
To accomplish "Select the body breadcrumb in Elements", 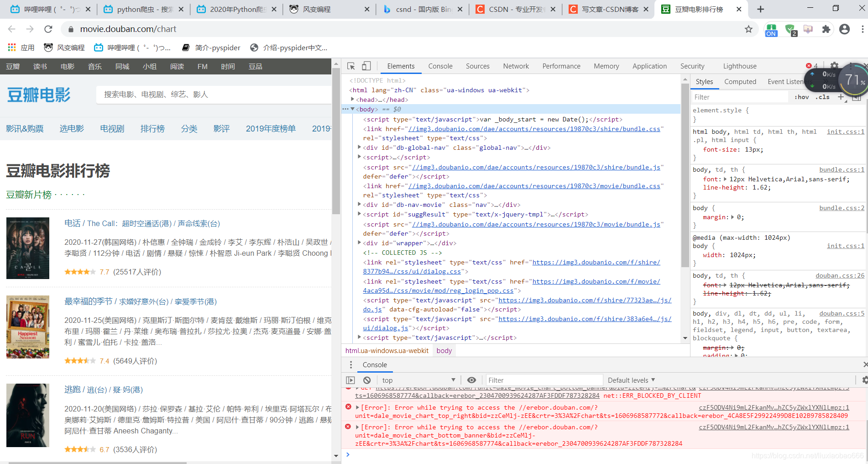I will coord(444,350).
